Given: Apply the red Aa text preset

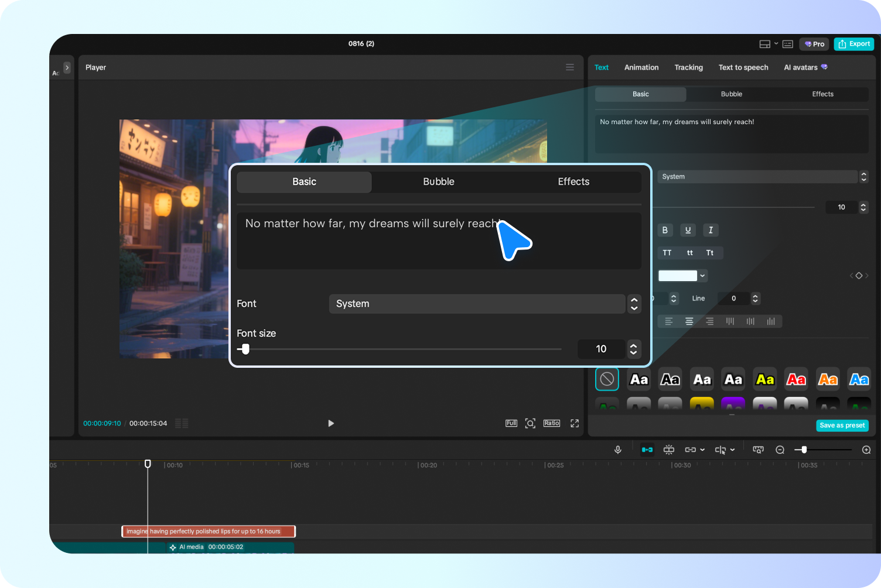Looking at the screenshot, I should [x=796, y=380].
